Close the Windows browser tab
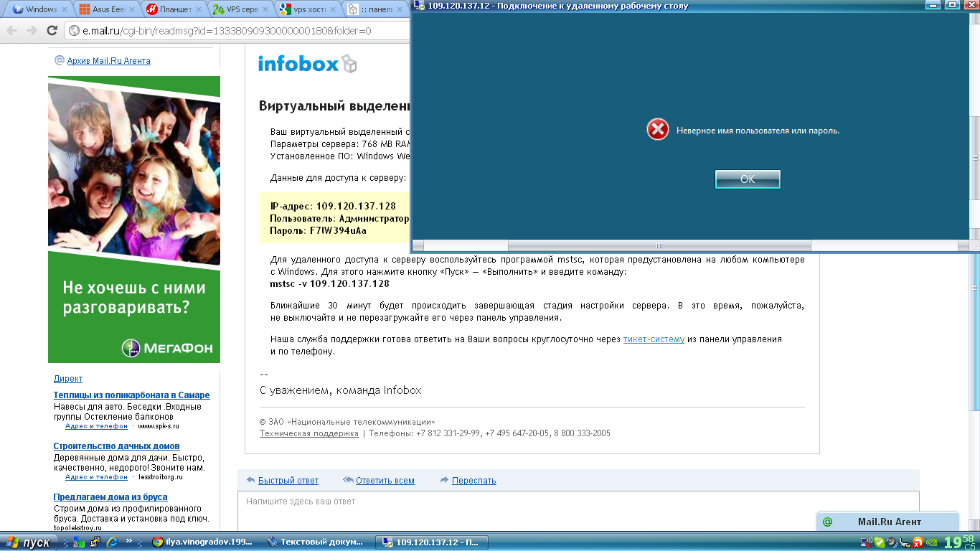The image size is (980, 551). tap(65, 10)
